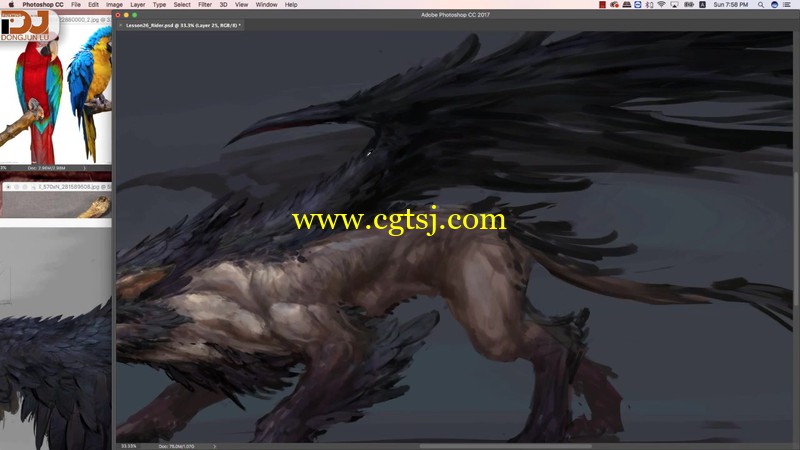Open the Layer menu

click(138, 5)
